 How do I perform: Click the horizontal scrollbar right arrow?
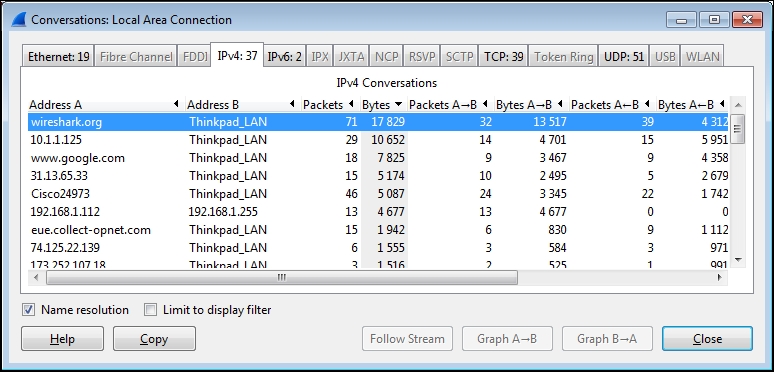click(x=720, y=277)
